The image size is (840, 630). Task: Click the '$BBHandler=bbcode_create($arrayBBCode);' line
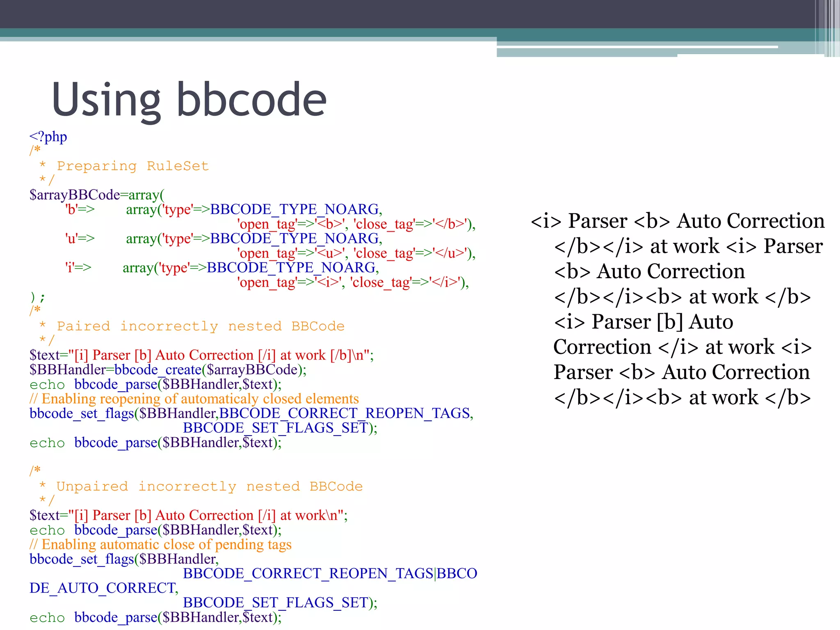click(168, 370)
